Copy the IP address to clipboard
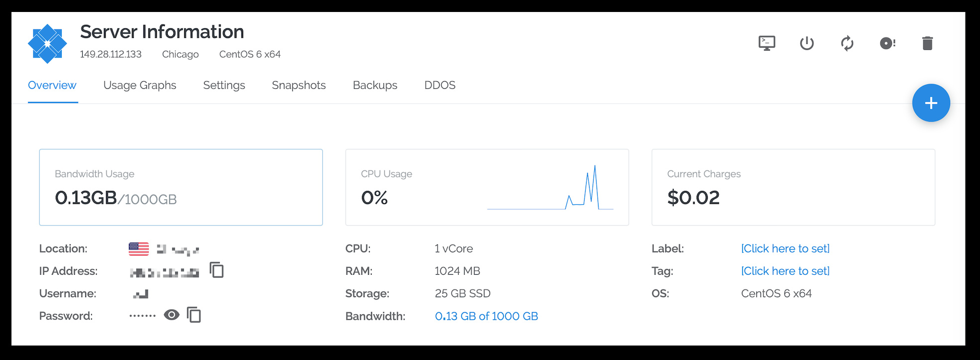Screen dimensions: 980x360 (x=217, y=270)
